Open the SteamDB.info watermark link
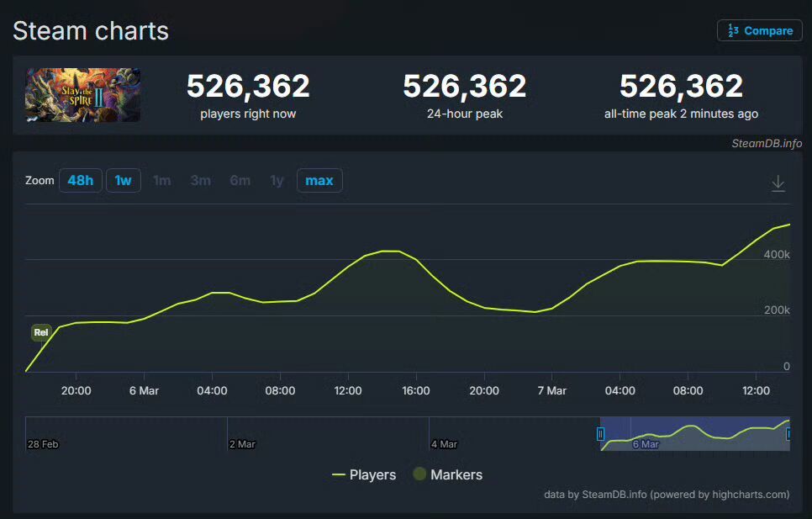 [x=767, y=144]
